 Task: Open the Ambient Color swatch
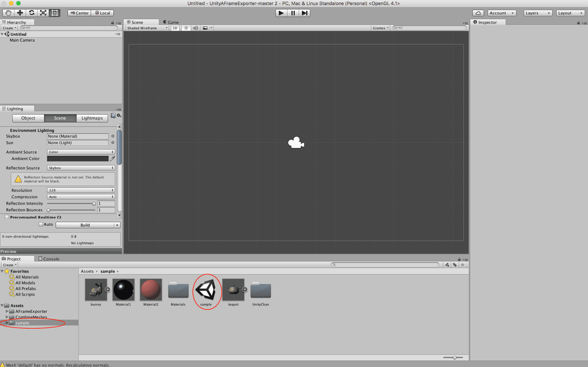pos(78,159)
